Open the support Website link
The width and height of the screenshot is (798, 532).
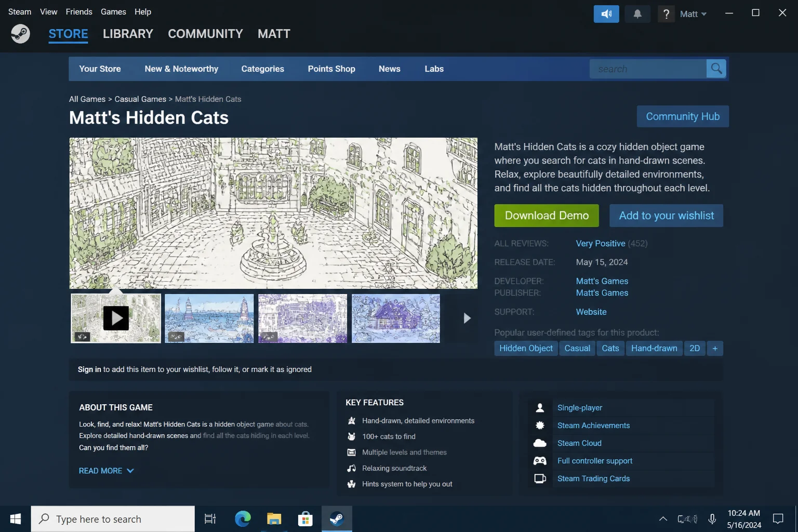pos(591,312)
